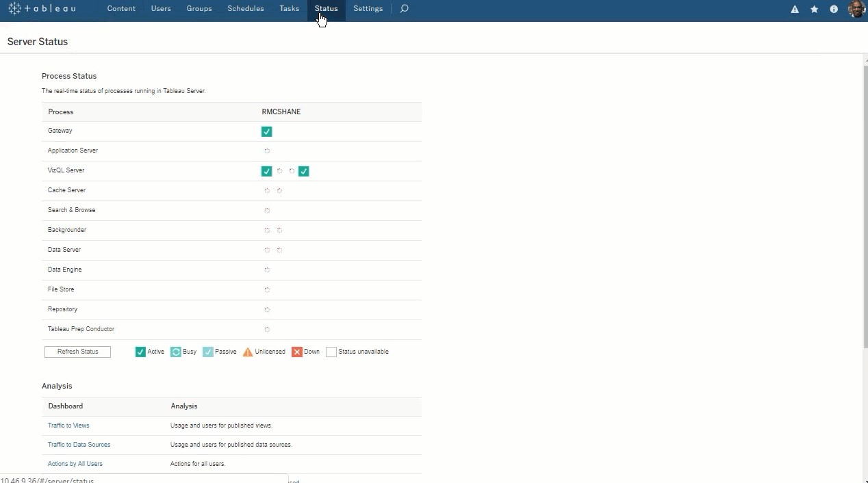Click the alerts warning triangle icon
868x483 pixels.
pos(795,10)
